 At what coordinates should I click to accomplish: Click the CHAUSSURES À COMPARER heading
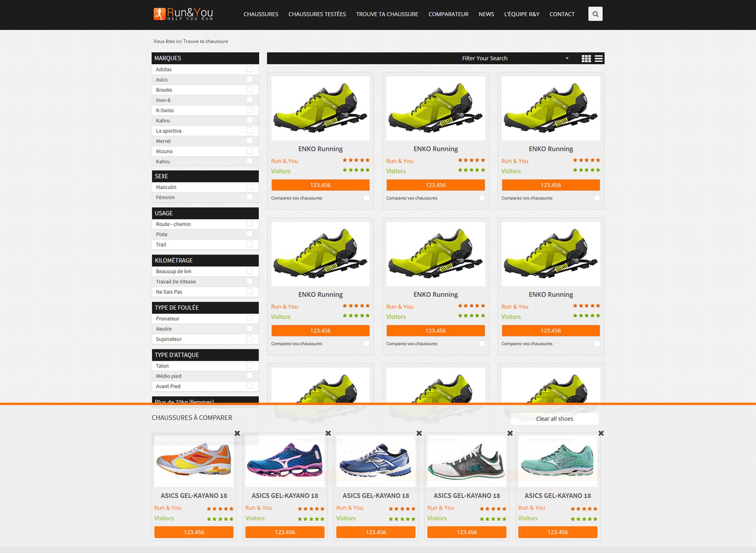[x=192, y=418]
